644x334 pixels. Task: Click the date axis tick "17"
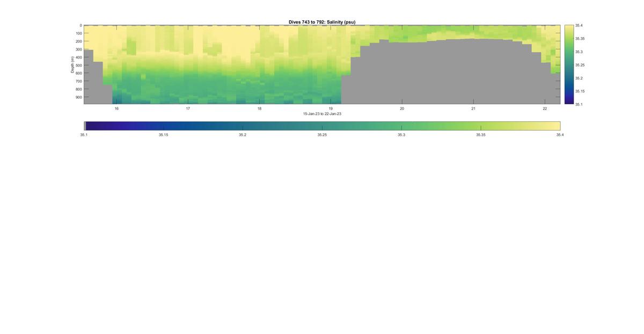[x=188, y=108]
